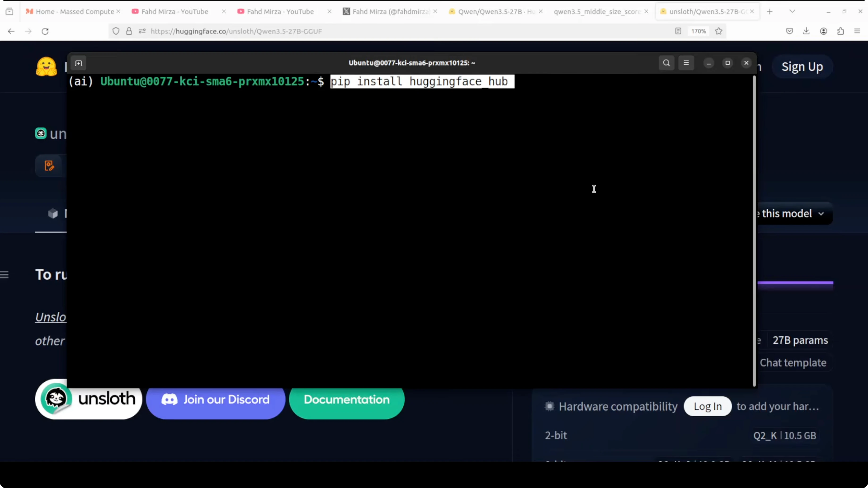Viewport: 868px width, 488px height.
Task: Reload the current browser page
Action: coord(45,31)
